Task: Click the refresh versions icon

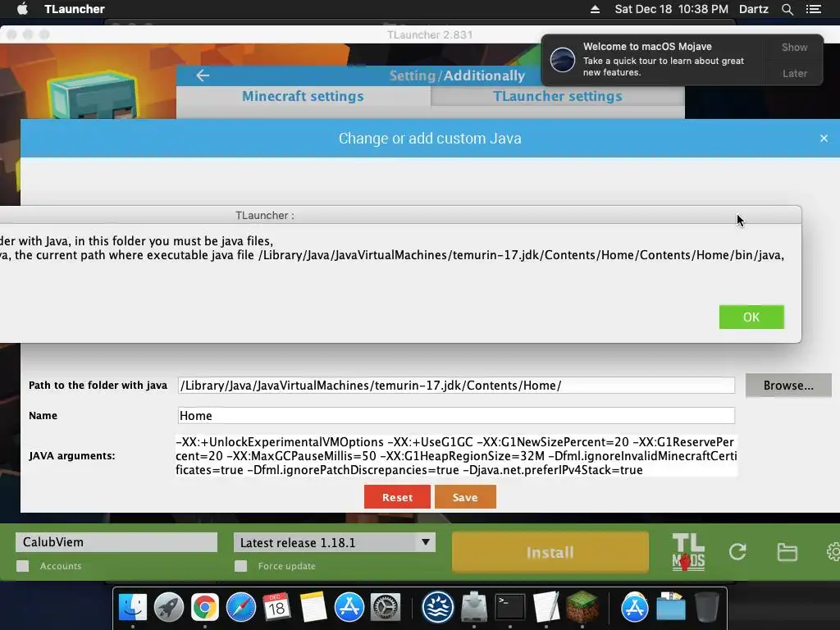Action: coord(737,552)
